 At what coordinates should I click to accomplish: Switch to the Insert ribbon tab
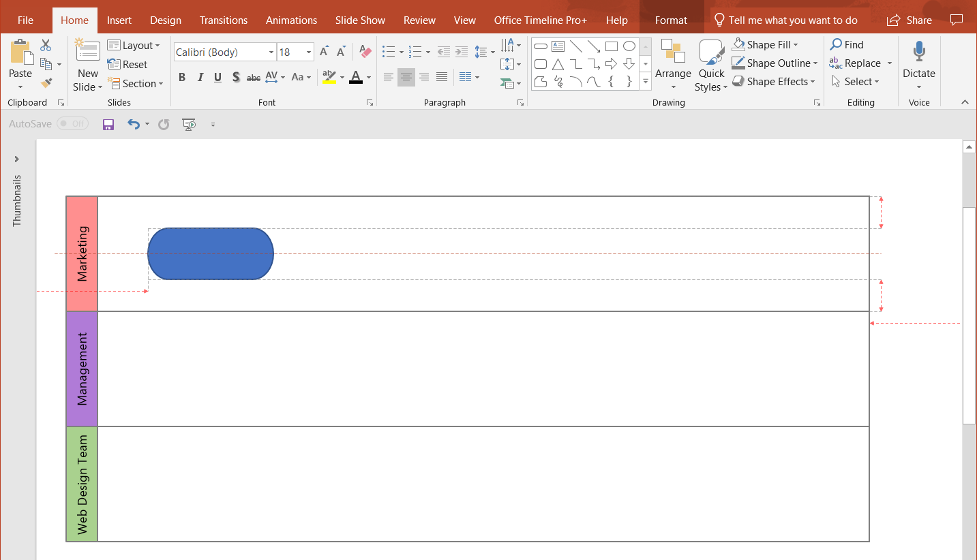pos(119,20)
